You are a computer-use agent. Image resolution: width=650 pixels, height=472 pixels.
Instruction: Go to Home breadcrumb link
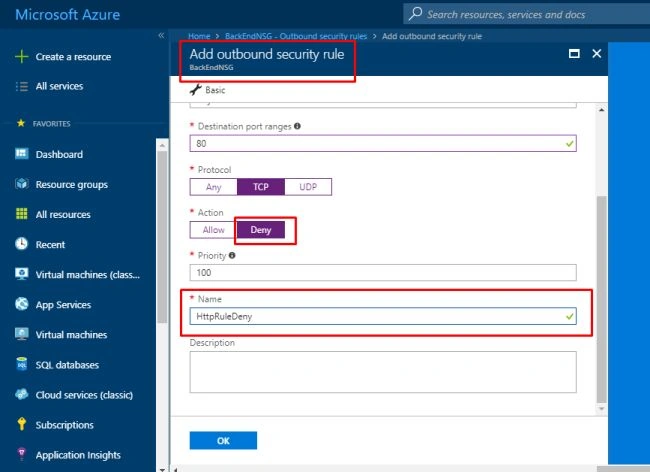point(199,36)
